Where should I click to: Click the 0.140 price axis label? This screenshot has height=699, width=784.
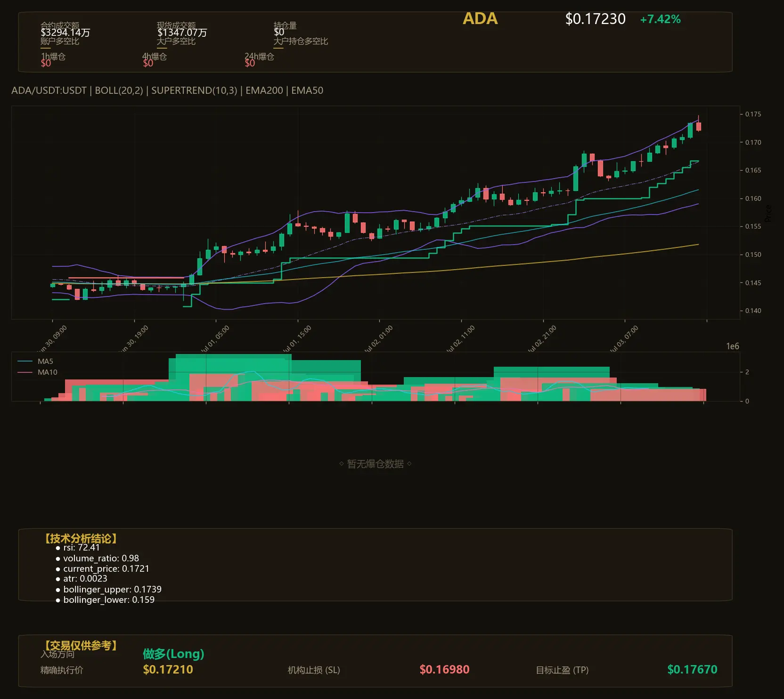pyautogui.click(x=753, y=311)
